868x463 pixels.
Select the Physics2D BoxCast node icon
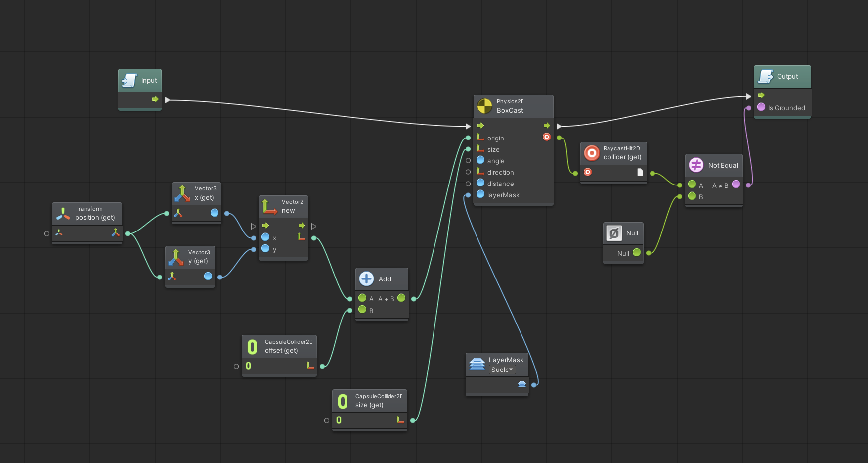(484, 106)
